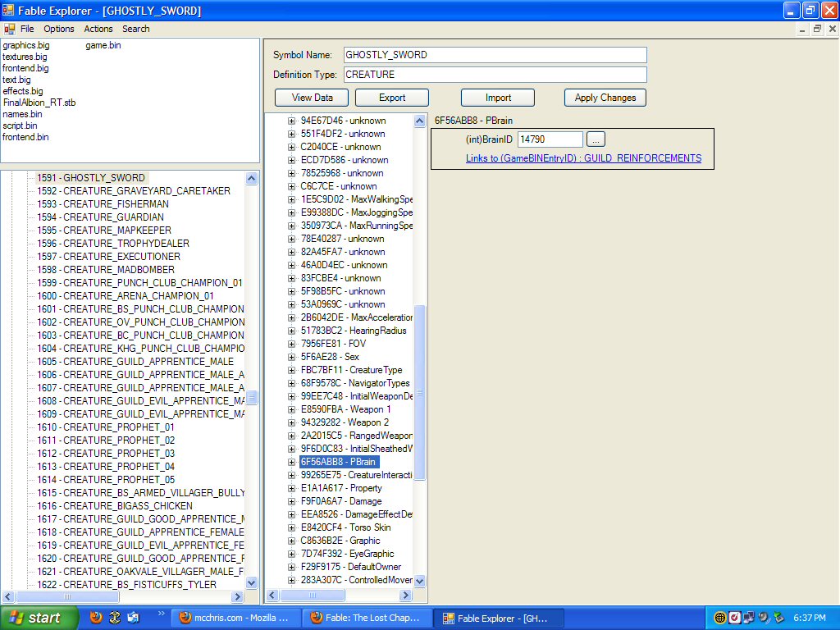Follow the GUILD_REINFORCEMENTS link
Image resolution: width=840 pixels, height=630 pixels.
click(x=583, y=158)
